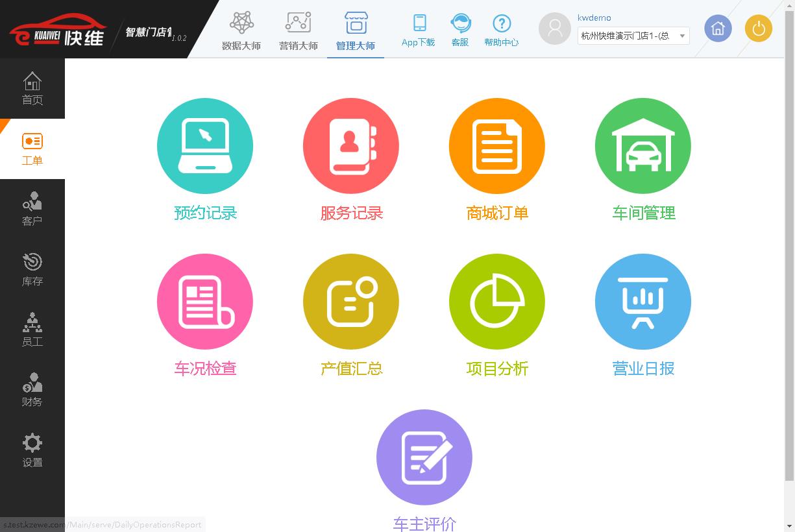The height and width of the screenshot is (532, 795).
Task: Click the 车主评价 text label
Action: pyautogui.click(x=424, y=524)
